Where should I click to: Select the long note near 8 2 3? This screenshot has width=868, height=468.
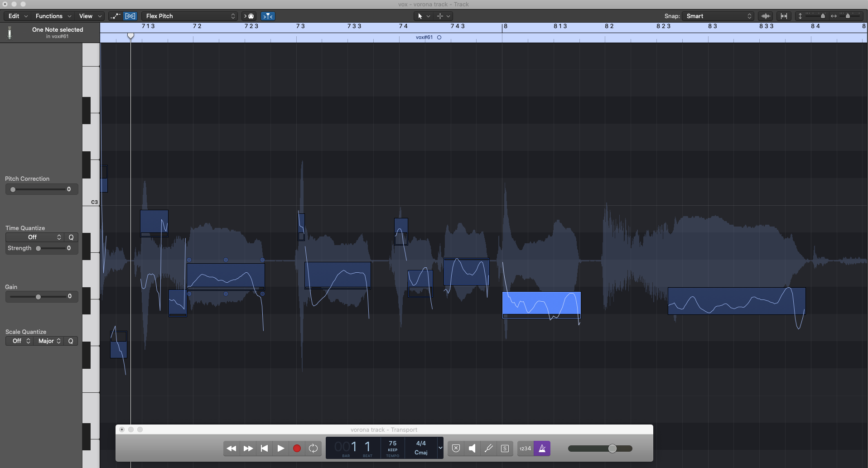coord(737,301)
